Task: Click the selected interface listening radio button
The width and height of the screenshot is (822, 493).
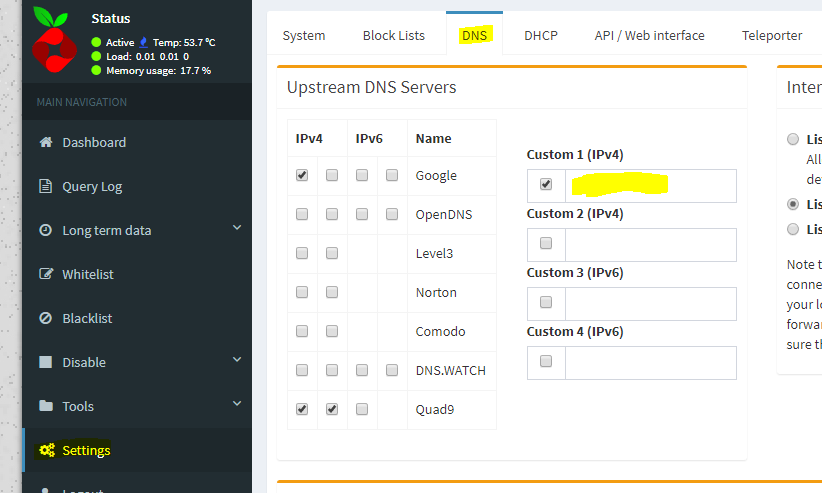Action: pos(793,204)
